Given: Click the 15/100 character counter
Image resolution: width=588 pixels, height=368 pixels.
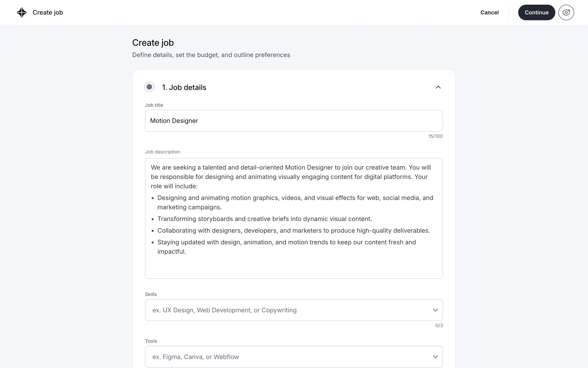Looking at the screenshot, I should (435, 136).
